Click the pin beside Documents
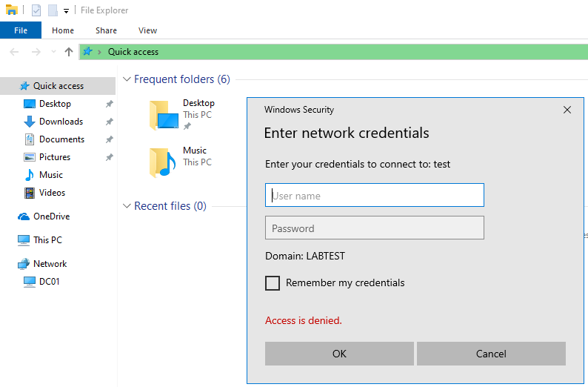 point(109,139)
